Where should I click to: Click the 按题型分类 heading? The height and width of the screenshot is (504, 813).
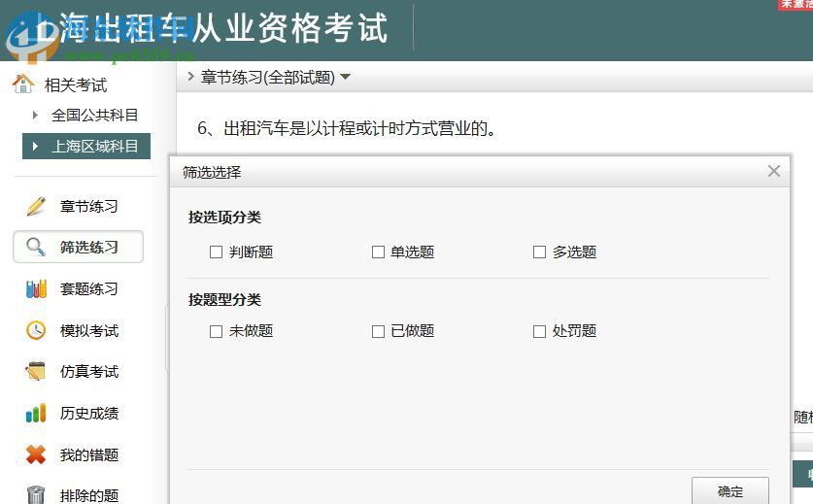tap(224, 300)
